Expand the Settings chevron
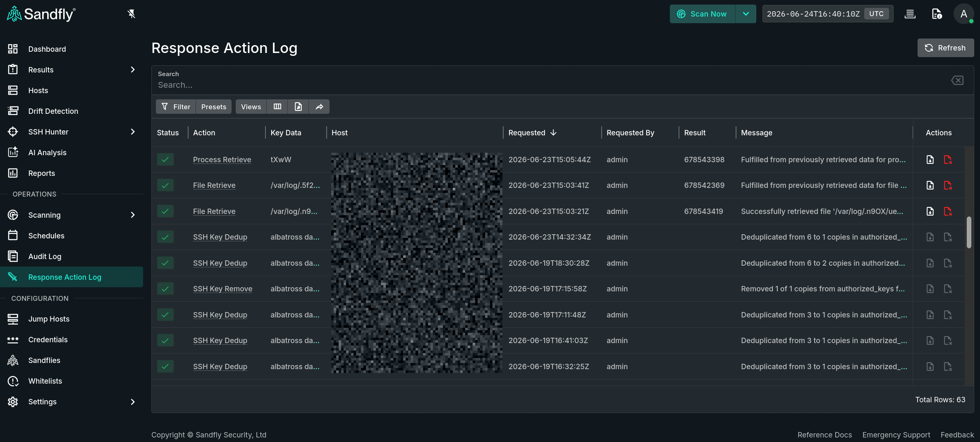This screenshot has width=980, height=442. 133,402
